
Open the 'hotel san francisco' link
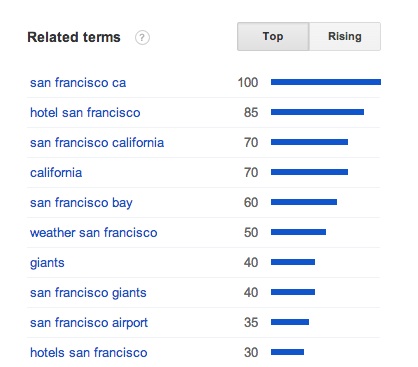[85, 113]
